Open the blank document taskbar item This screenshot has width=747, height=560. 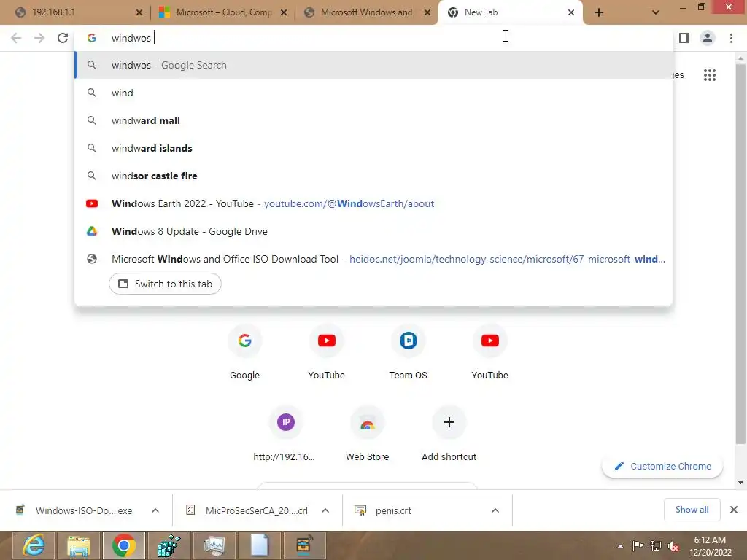coord(259,545)
